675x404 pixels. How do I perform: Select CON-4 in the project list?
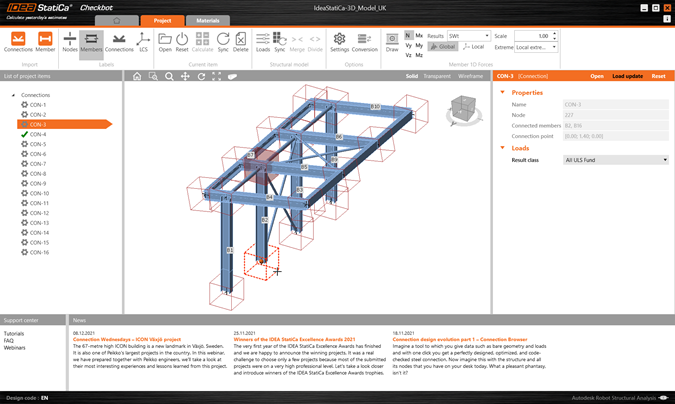(38, 134)
